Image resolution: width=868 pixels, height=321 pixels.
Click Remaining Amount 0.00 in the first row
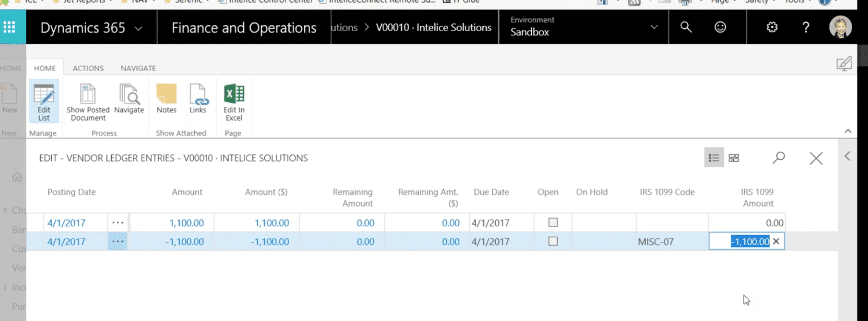(366, 223)
